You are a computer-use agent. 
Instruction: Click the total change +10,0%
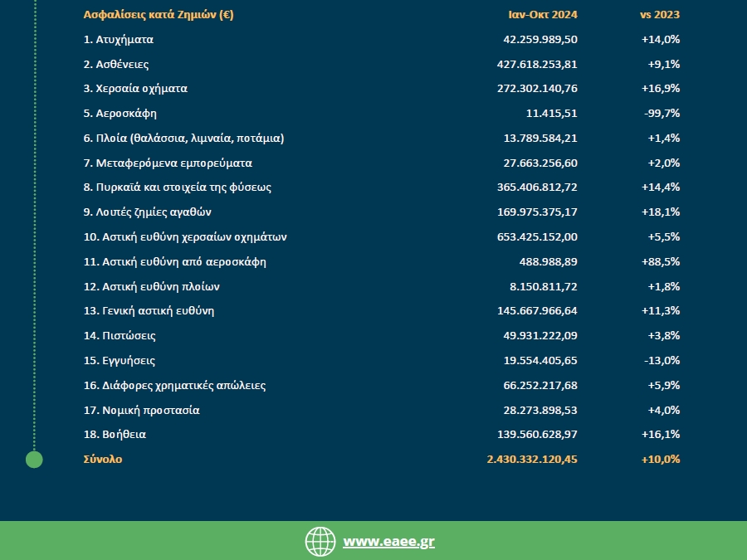[661, 460]
